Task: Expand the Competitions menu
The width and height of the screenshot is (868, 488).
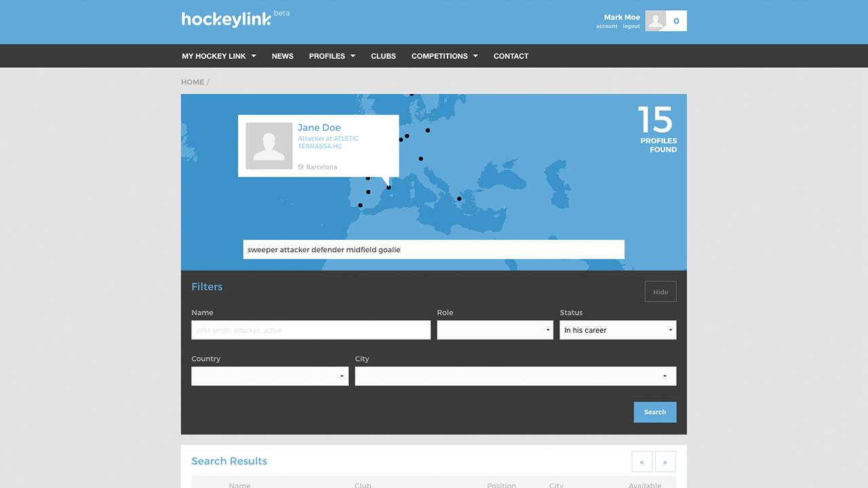Action: (x=445, y=56)
